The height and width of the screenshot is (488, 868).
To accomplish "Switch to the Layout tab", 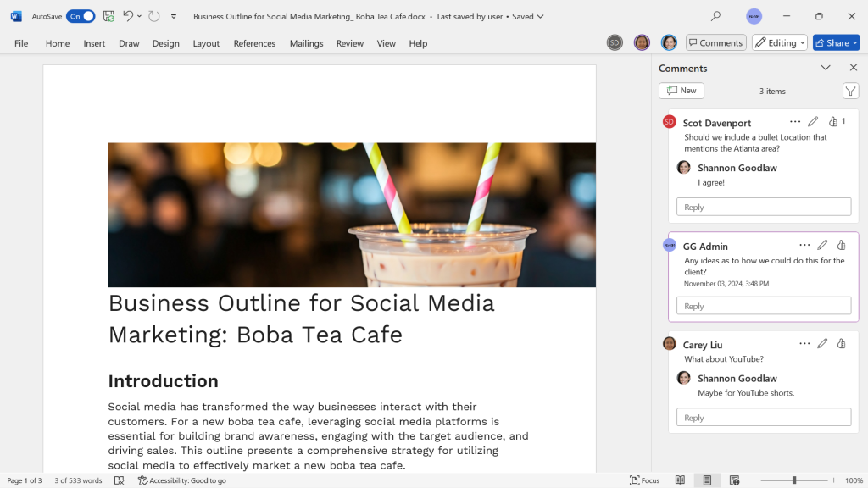I will tap(206, 43).
